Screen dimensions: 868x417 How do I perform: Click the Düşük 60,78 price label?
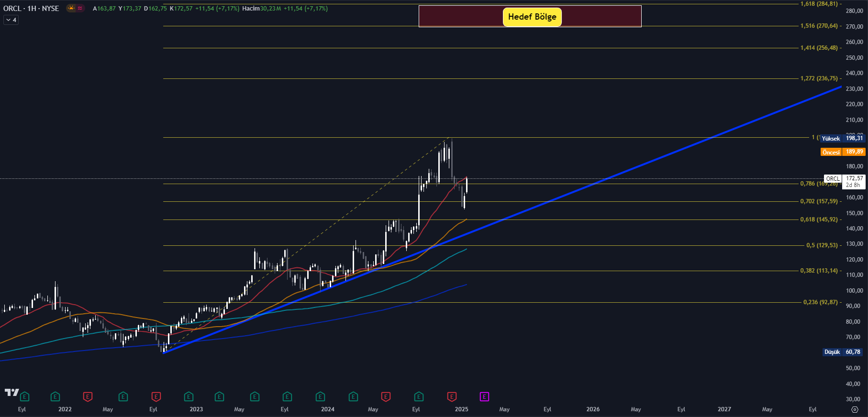coord(843,352)
